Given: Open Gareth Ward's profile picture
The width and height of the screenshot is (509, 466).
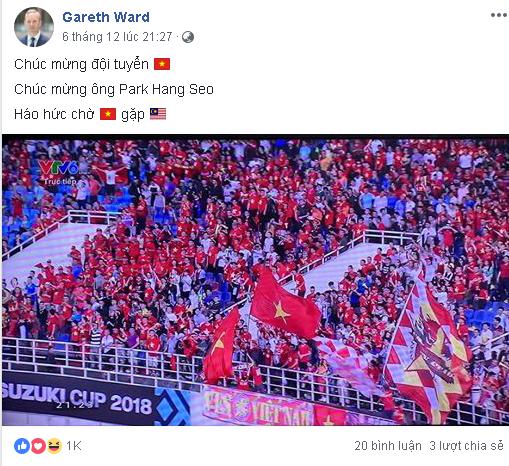Looking at the screenshot, I should (x=34, y=27).
